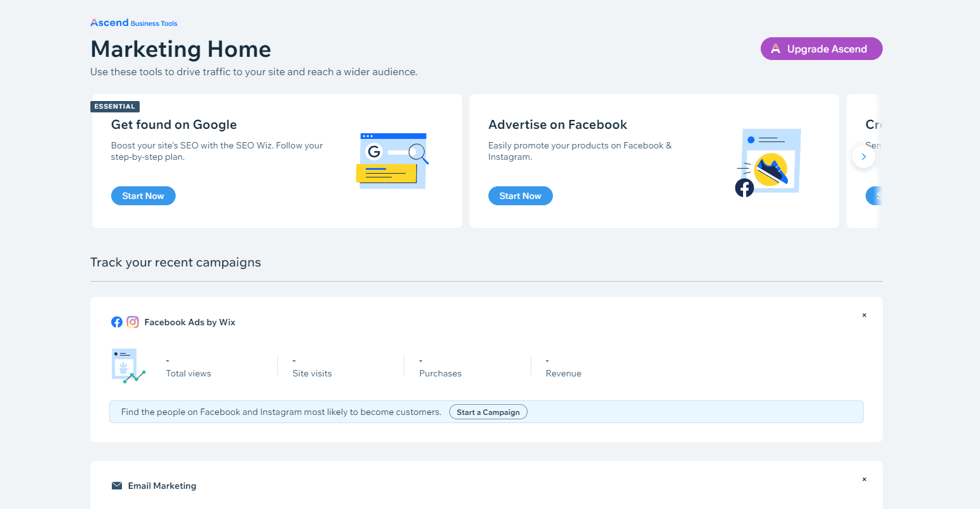Start Now under Advertise on Facebook

pyautogui.click(x=521, y=196)
